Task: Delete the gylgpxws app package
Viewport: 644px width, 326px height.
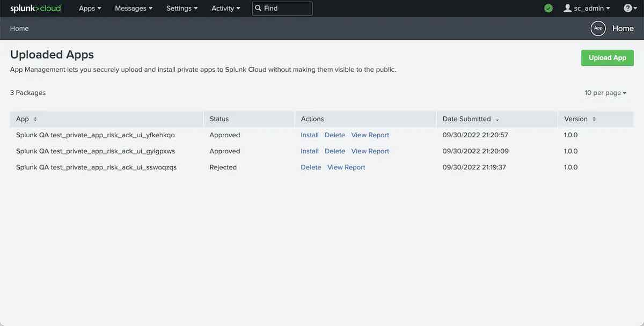Action: [x=335, y=151]
